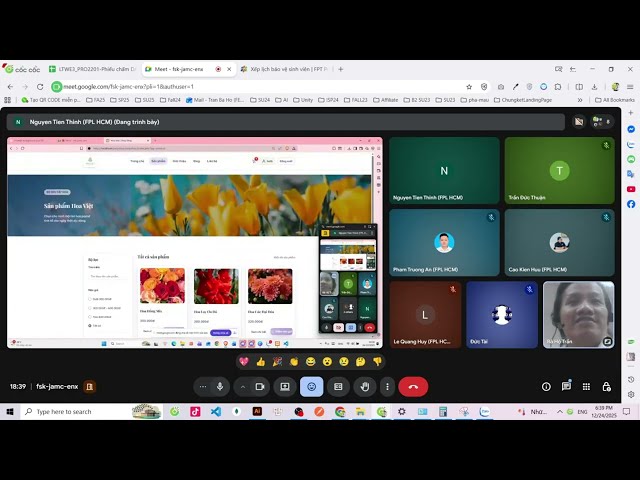This screenshot has width=640, height=480.
Task: Open audio settings three-dot button beside microphone
Action: [x=203, y=387]
